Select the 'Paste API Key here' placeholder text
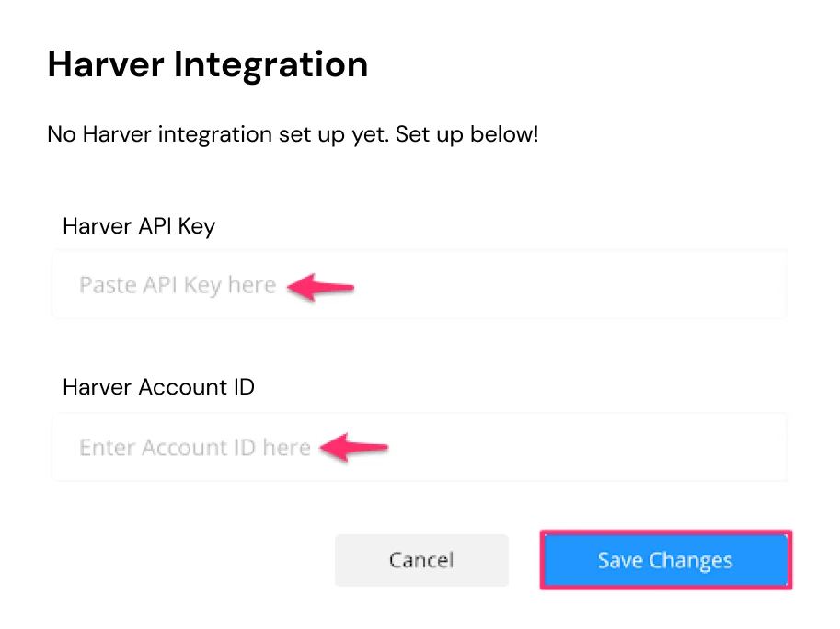Image resolution: width=840 pixels, height=629 pixels. coord(178,285)
